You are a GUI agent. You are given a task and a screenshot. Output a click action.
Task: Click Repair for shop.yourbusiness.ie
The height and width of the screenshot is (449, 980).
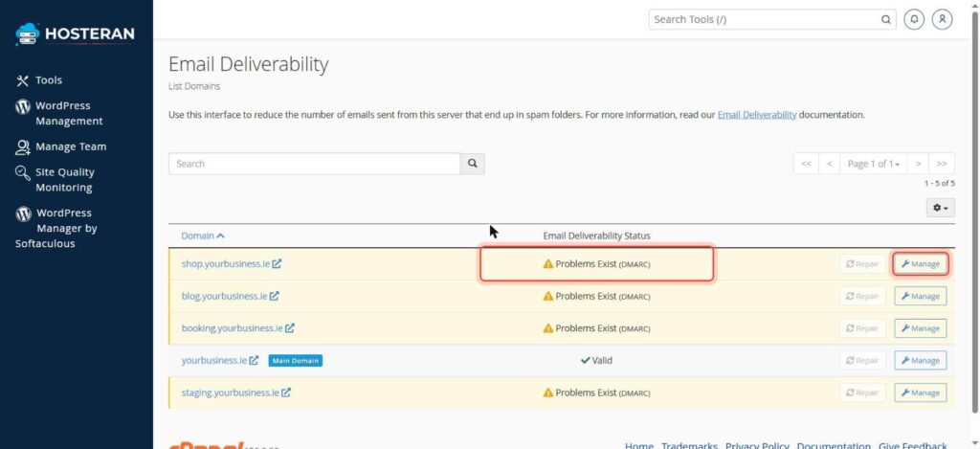coord(862,264)
